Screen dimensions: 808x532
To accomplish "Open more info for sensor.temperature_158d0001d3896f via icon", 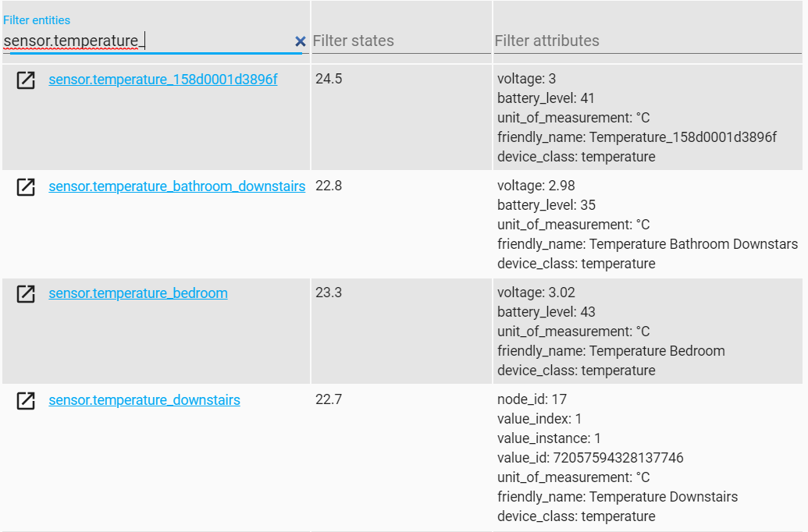I will (27, 78).
